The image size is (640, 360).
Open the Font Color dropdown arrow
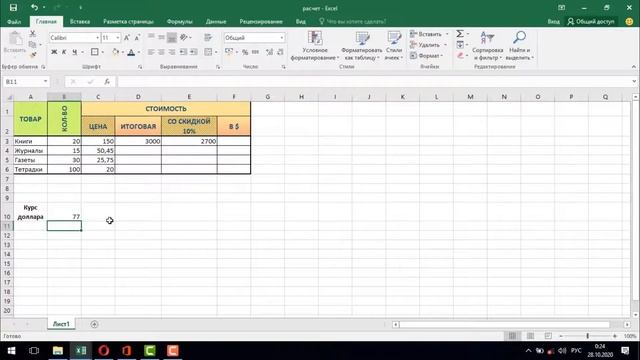tap(139, 52)
